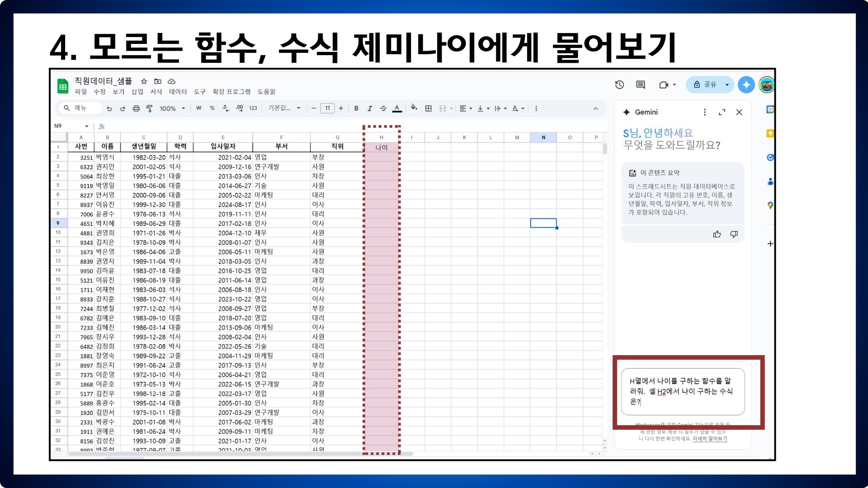Open the share options dropdown arrow

[x=727, y=84]
